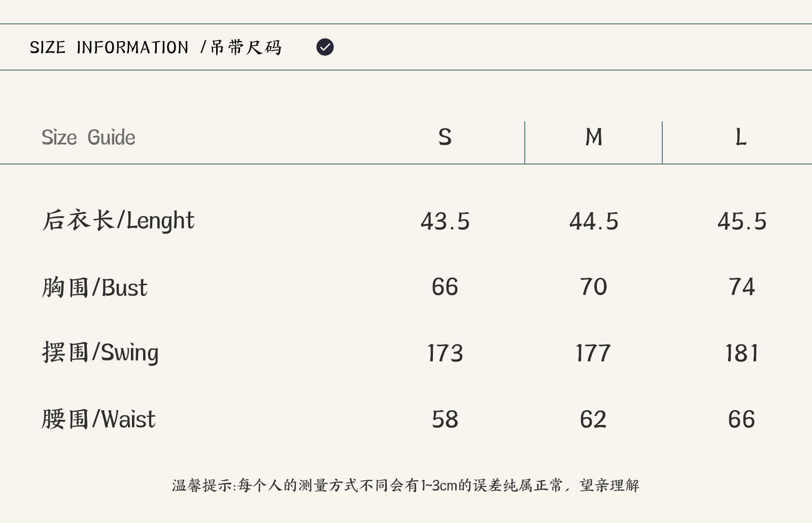Click the 胸围/Bust row label
812x523 pixels.
pyautogui.click(x=94, y=287)
